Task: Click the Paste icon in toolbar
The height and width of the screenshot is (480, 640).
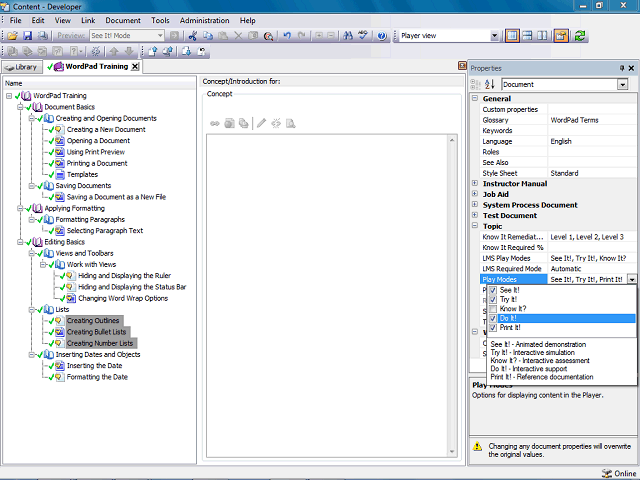Action: 223,36
